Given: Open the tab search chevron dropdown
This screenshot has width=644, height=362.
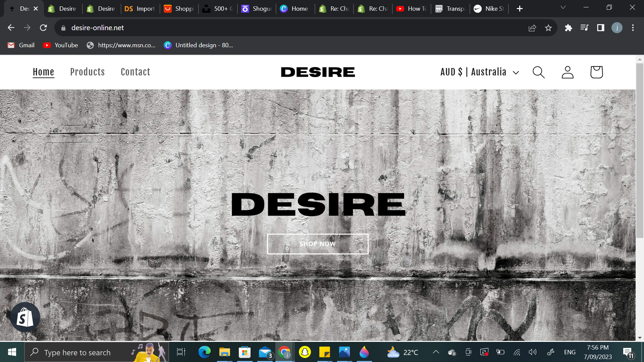Looking at the screenshot, I should pyautogui.click(x=563, y=7).
